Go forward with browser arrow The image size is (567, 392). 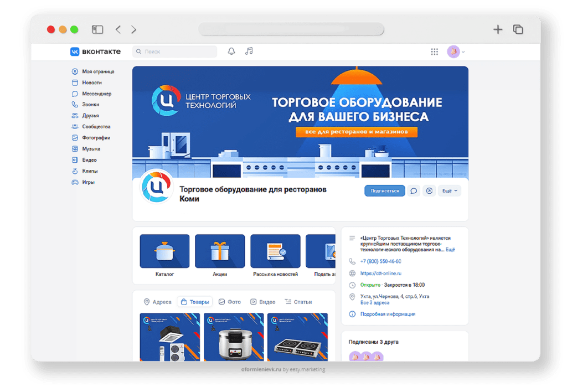(134, 29)
